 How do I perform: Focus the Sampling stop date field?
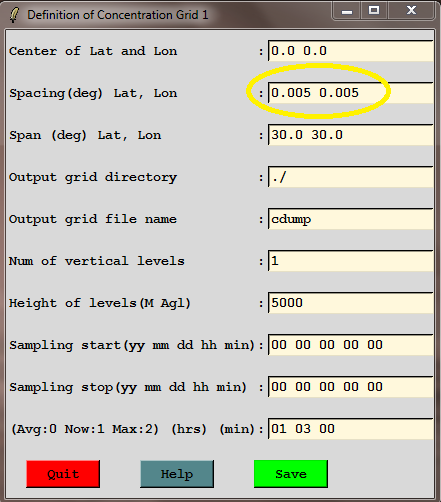pos(351,387)
